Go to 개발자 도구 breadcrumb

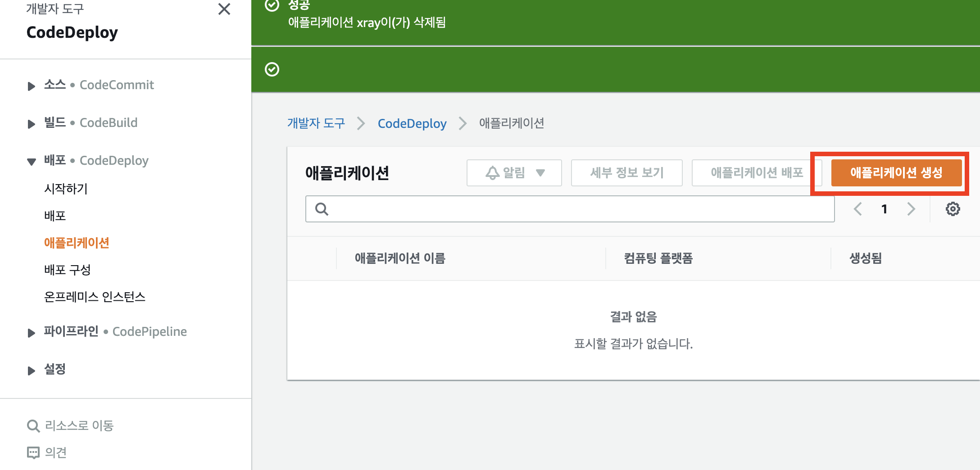tap(316, 123)
